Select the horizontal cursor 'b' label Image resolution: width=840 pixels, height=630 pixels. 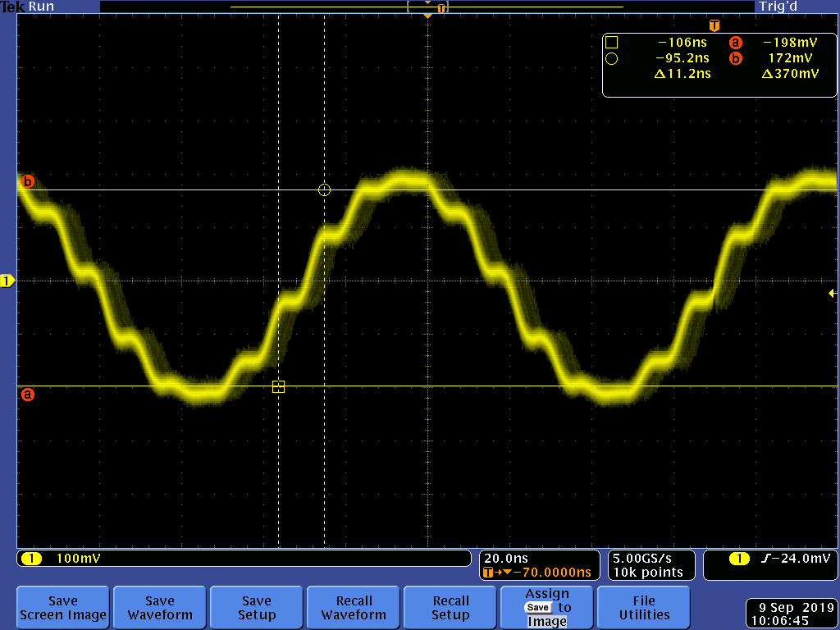[x=27, y=181]
